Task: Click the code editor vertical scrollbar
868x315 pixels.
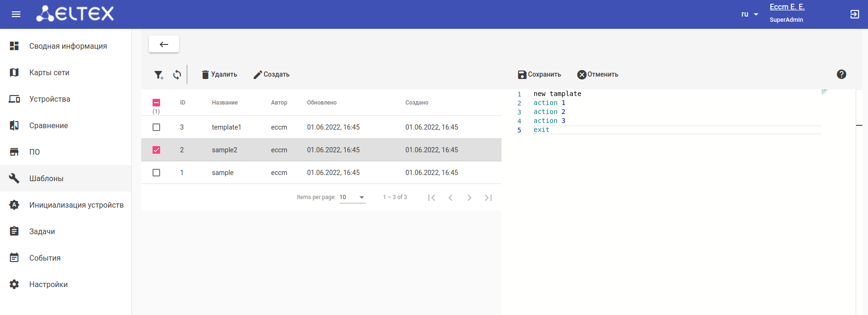Action: point(859,202)
